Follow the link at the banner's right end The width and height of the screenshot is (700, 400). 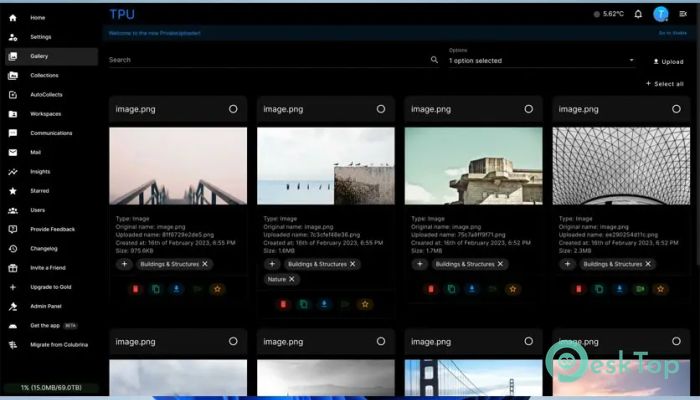[673, 33]
